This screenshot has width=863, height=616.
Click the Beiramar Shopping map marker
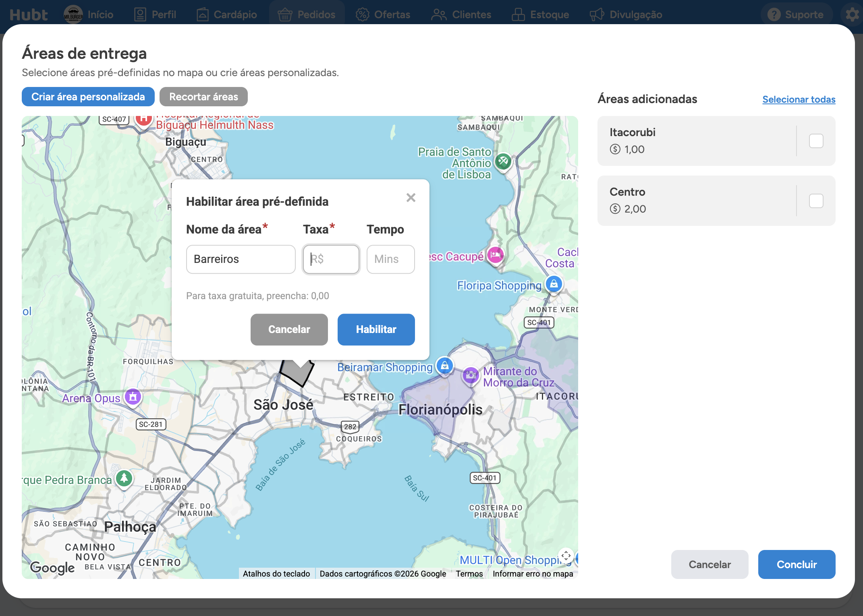coord(444,366)
